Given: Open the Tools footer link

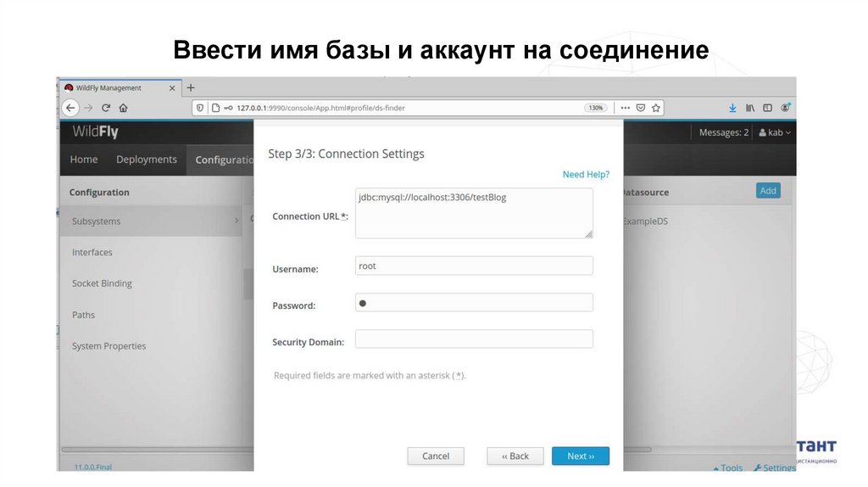Looking at the screenshot, I should tap(728, 467).
